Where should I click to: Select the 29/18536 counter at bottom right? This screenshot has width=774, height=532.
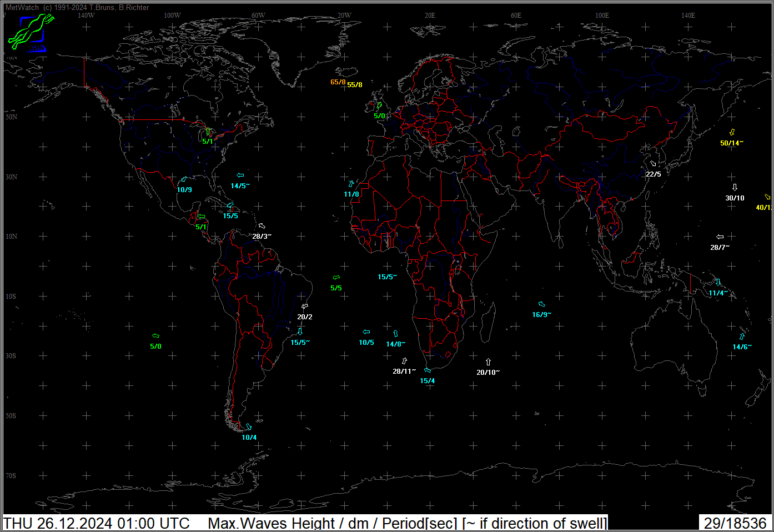click(735, 523)
